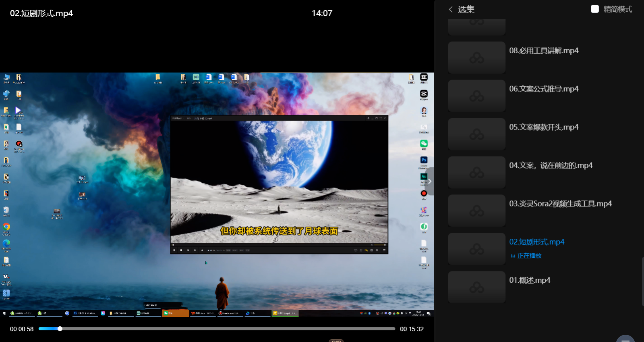Collapse the playlist panel with the side arrow
The width and height of the screenshot is (644, 342).
(430, 181)
